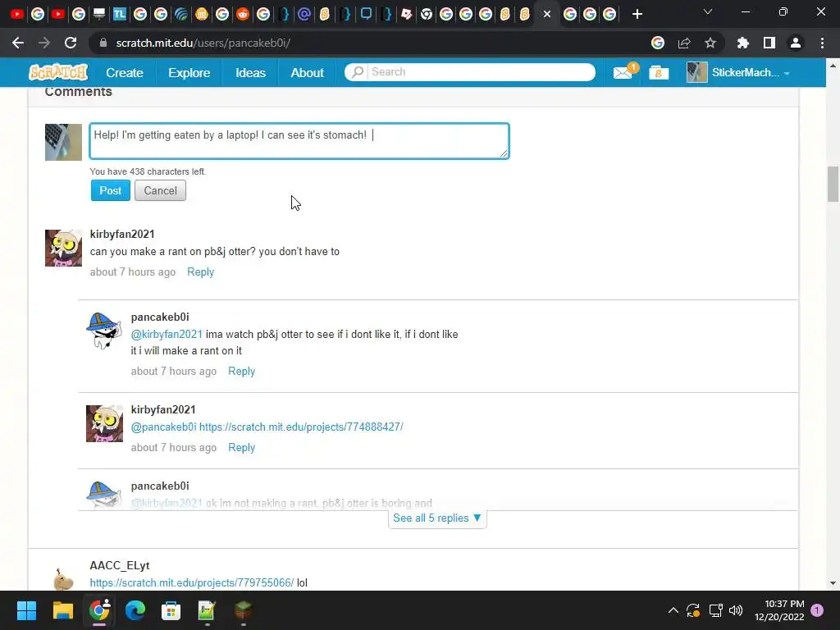Expand See all 5 replies
This screenshot has height=630, width=840.
pyautogui.click(x=437, y=518)
